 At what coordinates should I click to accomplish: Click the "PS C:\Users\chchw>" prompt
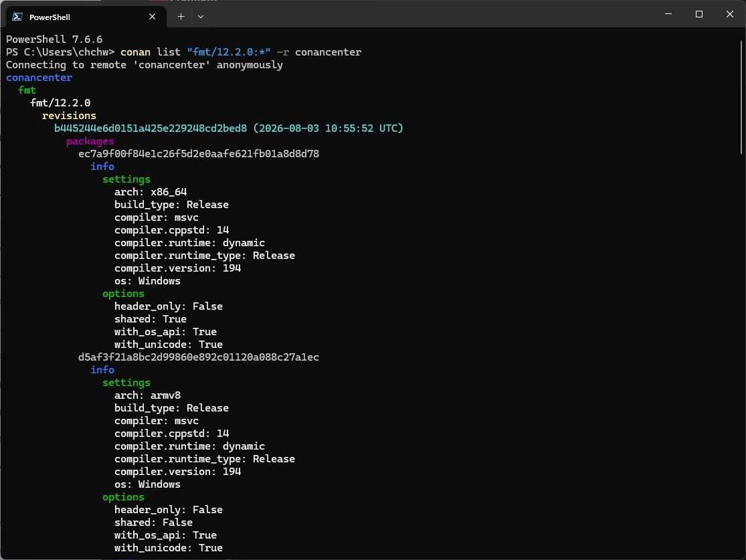click(60, 52)
